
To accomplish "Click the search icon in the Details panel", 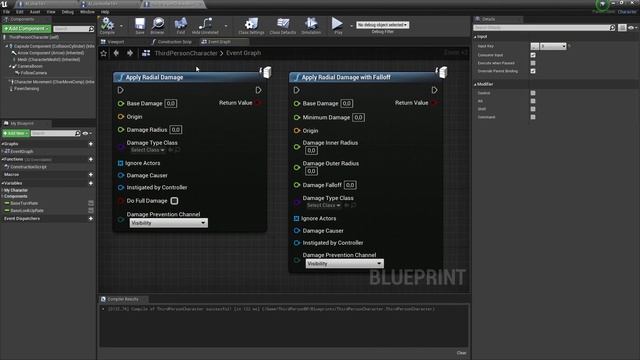I will 612,28.
